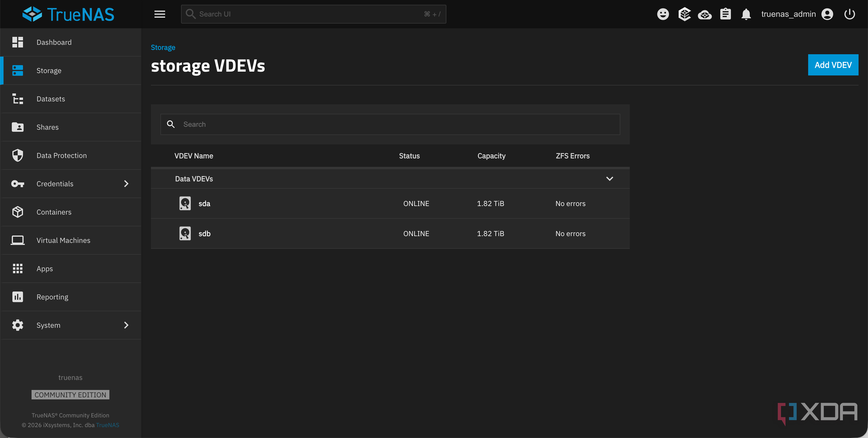868x438 pixels.
Task: Click the Reporting chart icon
Action: (x=17, y=297)
